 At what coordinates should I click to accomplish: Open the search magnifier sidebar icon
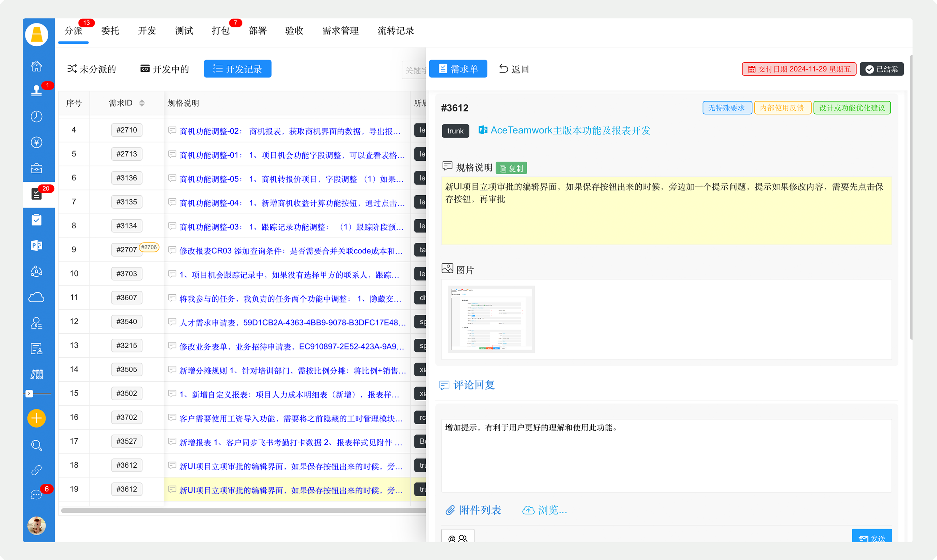coord(36,445)
